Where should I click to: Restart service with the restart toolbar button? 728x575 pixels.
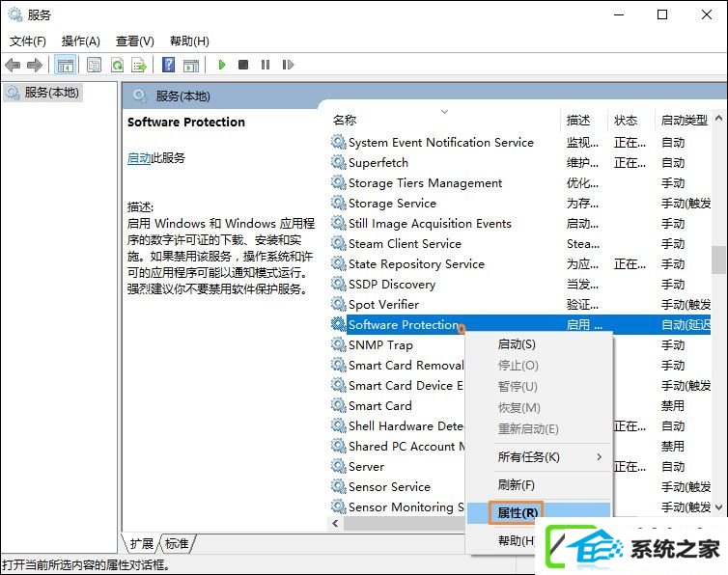pos(288,65)
